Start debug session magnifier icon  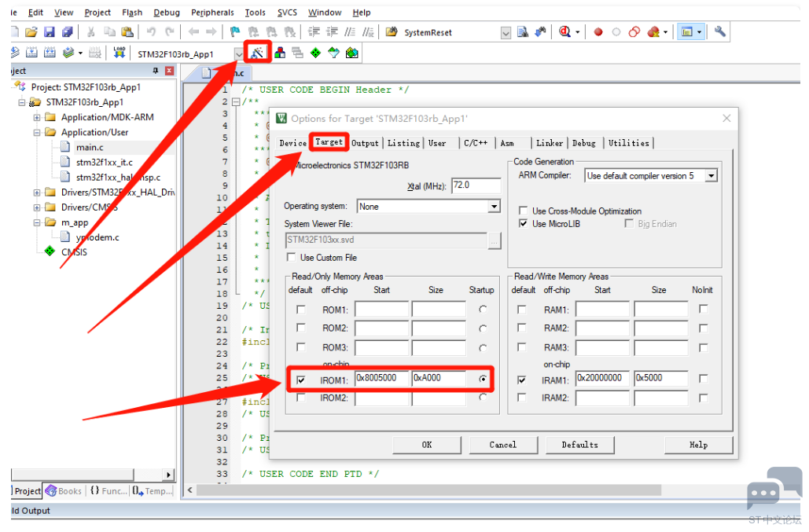tap(564, 32)
